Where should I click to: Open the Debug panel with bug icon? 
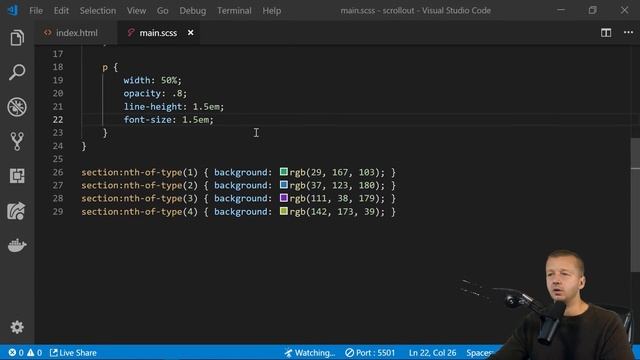17,107
